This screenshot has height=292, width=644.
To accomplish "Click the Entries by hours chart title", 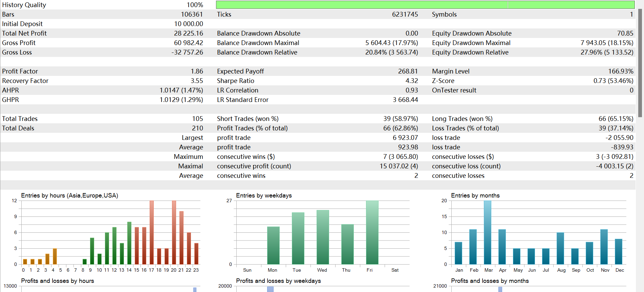I will click(69, 195).
